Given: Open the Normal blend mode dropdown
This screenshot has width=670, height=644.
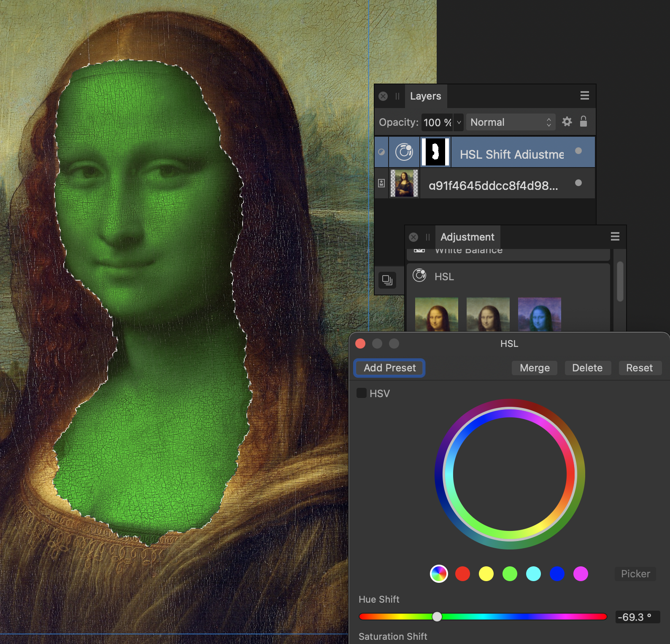Looking at the screenshot, I should [511, 122].
